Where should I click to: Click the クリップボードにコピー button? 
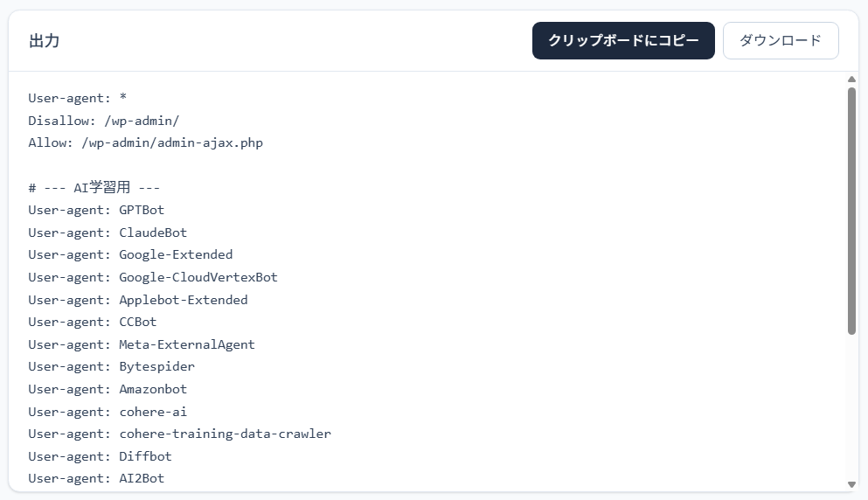point(623,41)
